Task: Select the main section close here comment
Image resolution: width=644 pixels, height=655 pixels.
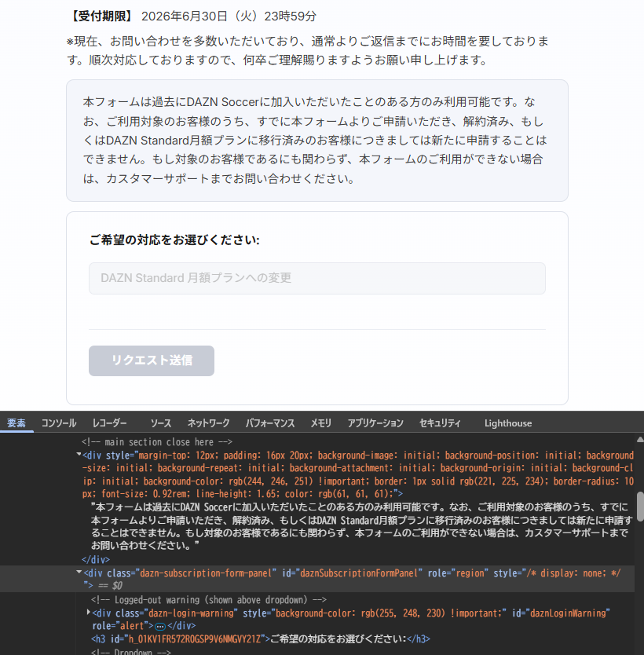Action: (157, 442)
